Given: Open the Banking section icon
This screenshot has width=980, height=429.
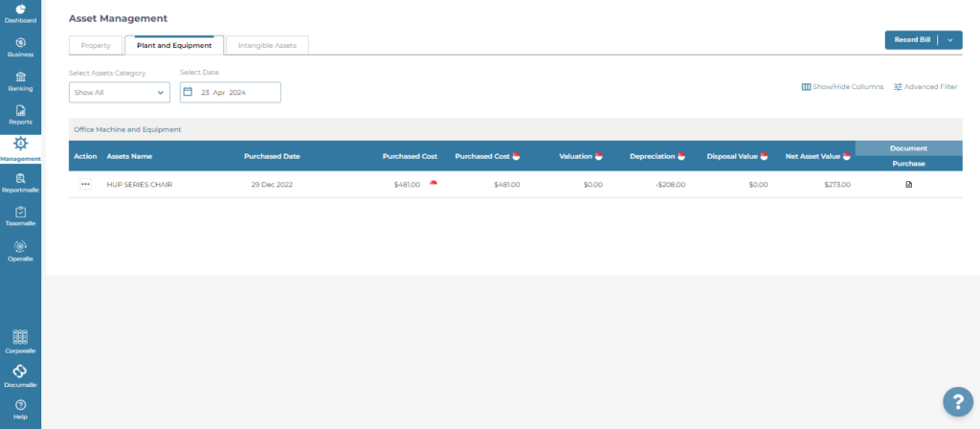Looking at the screenshot, I should (20, 78).
